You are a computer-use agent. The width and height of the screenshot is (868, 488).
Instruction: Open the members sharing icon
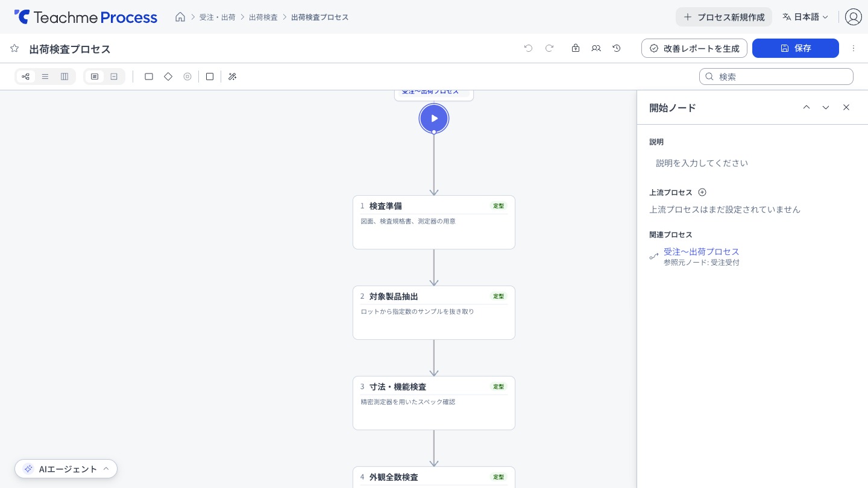596,48
